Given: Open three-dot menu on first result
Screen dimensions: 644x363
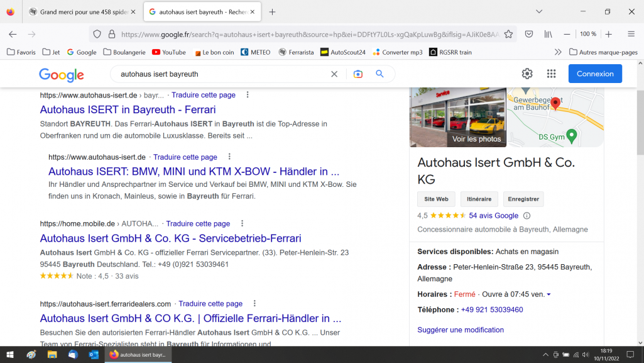Looking at the screenshot, I should pyautogui.click(x=248, y=94).
